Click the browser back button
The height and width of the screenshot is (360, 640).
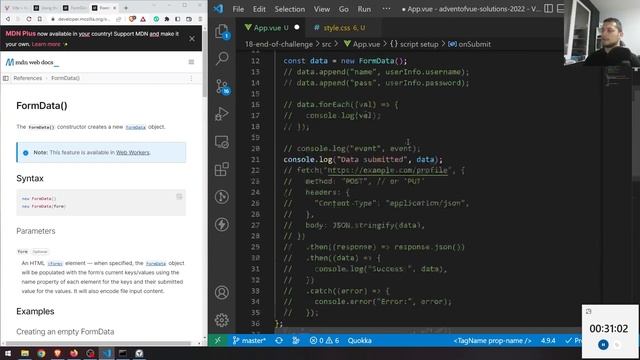click(8, 19)
